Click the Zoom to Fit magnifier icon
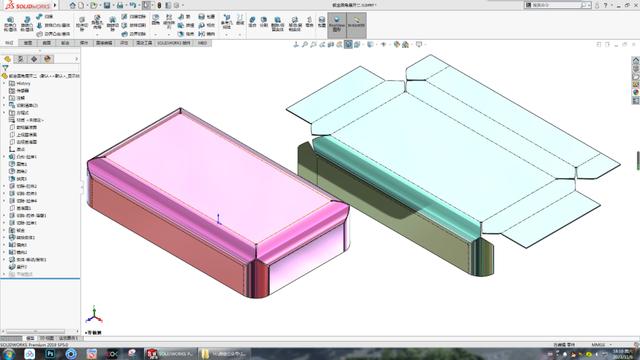The width and height of the screenshot is (640, 360). point(305,44)
